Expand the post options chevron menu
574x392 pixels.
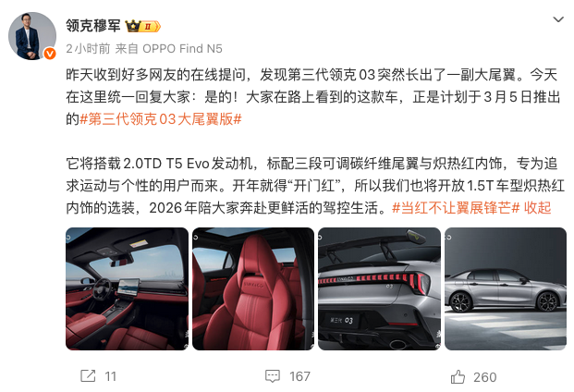coord(558,19)
